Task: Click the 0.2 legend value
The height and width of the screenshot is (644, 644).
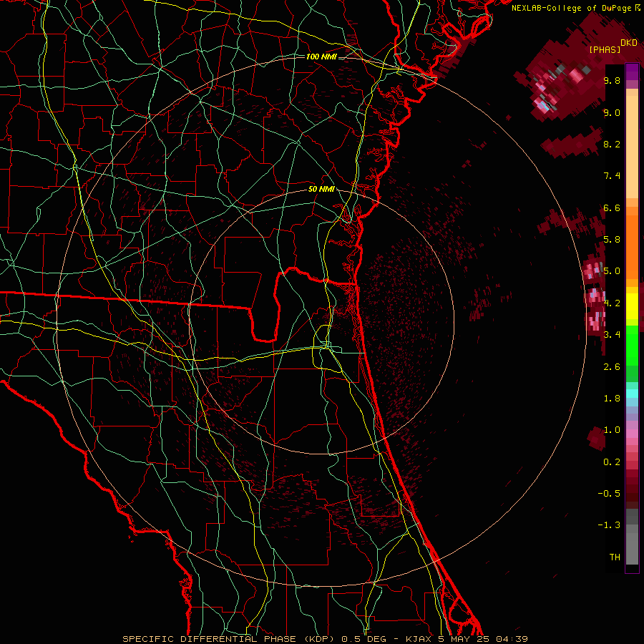Action: pos(612,462)
